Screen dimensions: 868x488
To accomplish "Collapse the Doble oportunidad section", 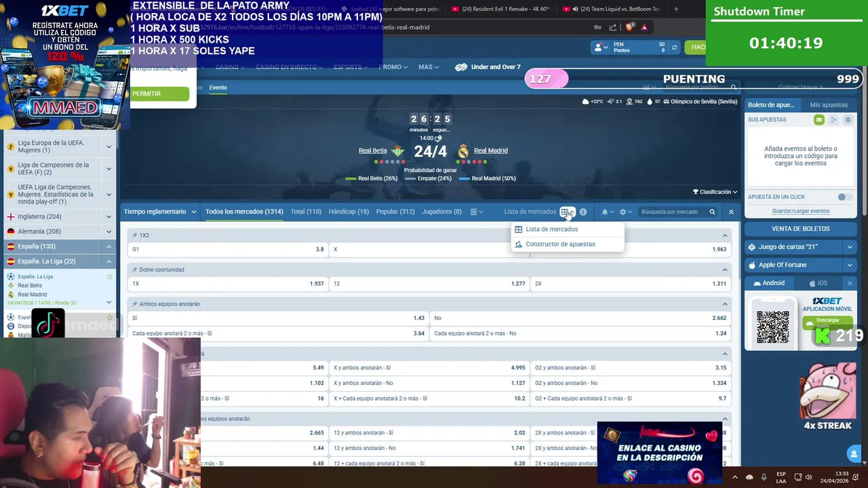I will click(x=725, y=270).
